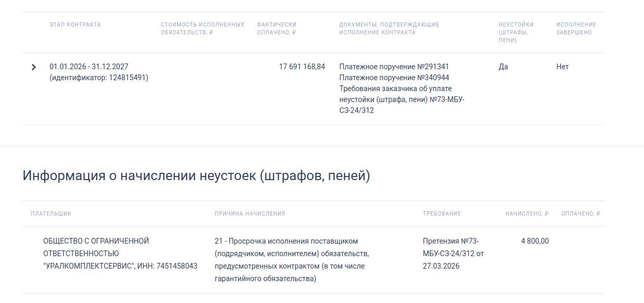Viewport: 644px width, 303px height.
Task: Click the 'Причина начисления' column header
Action: pyautogui.click(x=250, y=213)
